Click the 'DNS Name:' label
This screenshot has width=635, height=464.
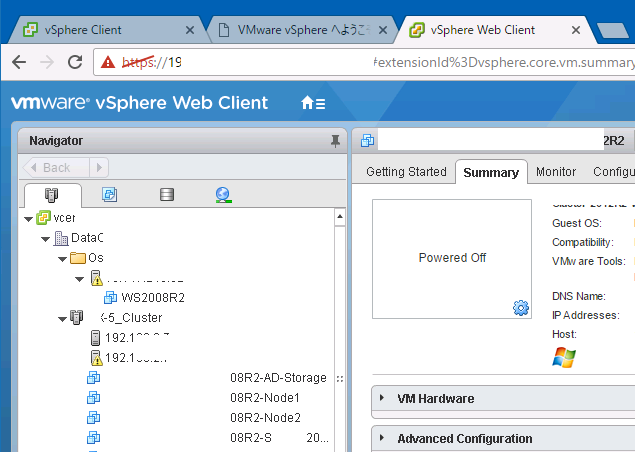[x=579, y=296]
